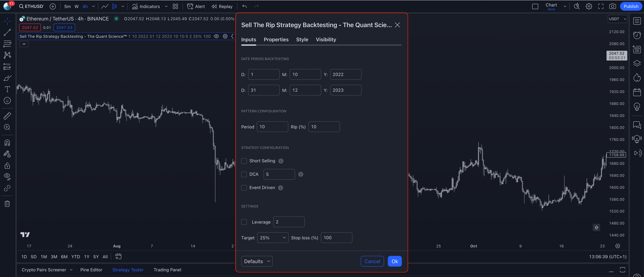
Task: Click the Cancel button
Action: click(372, 261)
